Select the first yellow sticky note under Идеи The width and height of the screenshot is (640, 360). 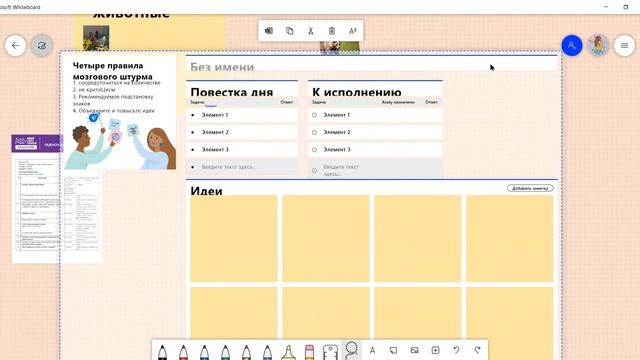click(x=234, y=238)
